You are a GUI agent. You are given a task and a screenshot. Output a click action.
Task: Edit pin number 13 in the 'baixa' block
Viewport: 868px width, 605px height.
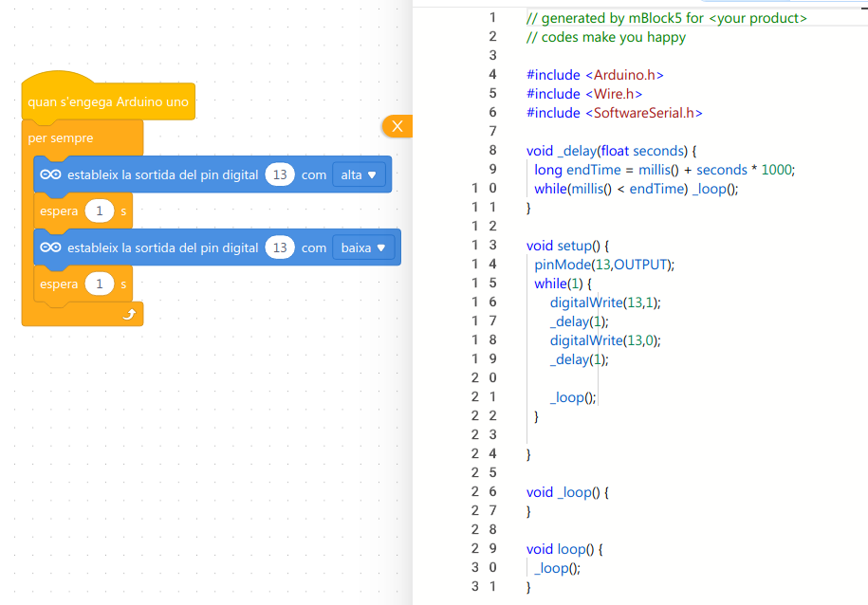279,247
